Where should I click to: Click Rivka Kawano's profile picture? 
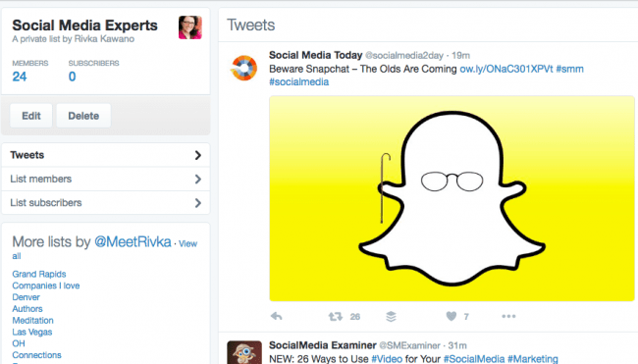point(190,27)
